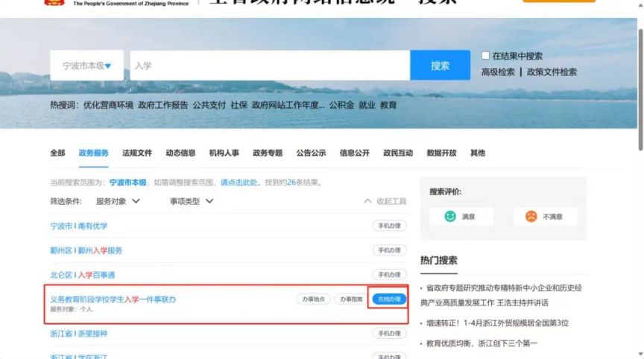
Task: Click hot word 优化营商环境
Action: coord(108,105)
